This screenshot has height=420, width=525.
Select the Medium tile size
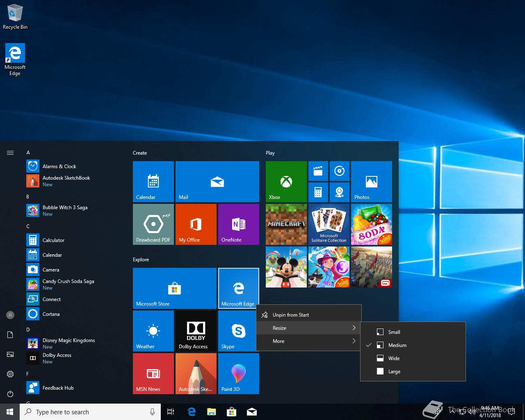point(413,345)
